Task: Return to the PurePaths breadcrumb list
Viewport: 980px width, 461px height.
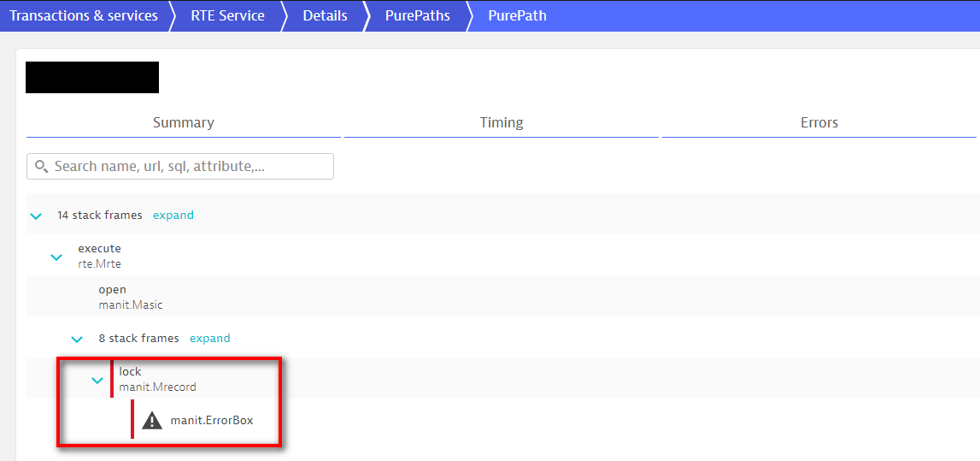Action: coord(417,15)
